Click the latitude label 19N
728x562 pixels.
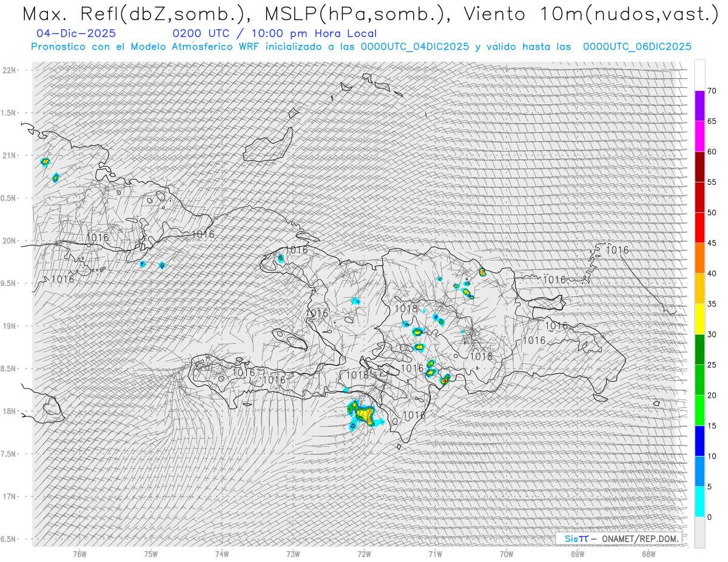point(10,326)
